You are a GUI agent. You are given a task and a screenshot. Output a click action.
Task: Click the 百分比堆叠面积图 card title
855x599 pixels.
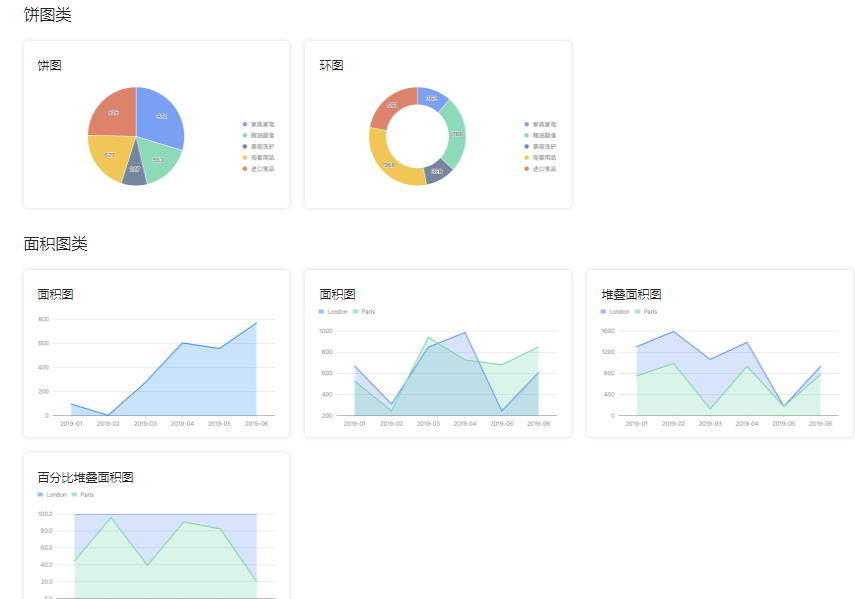(85, 477)
